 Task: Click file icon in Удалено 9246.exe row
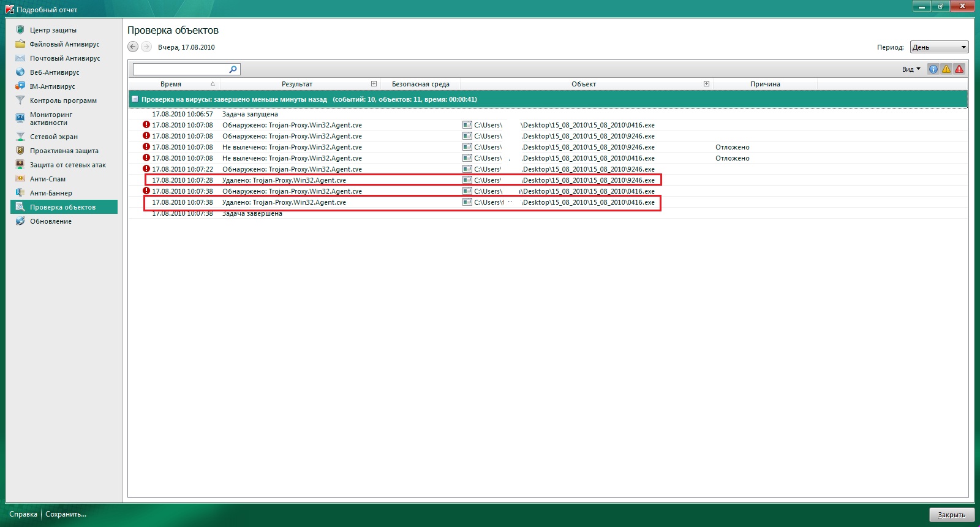[x=467, y=180]
